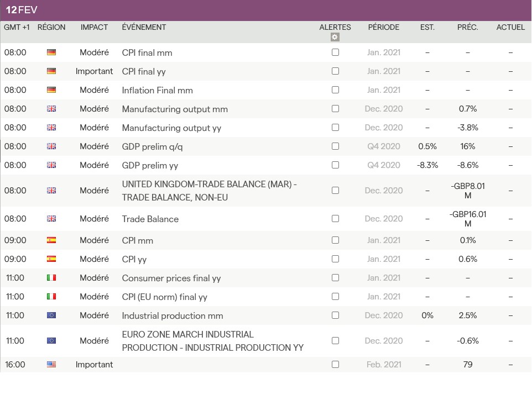The height and width of the screenshot is (395, 532).
Task: Click the GMT +1 timezone header
Action: [17, 27]
